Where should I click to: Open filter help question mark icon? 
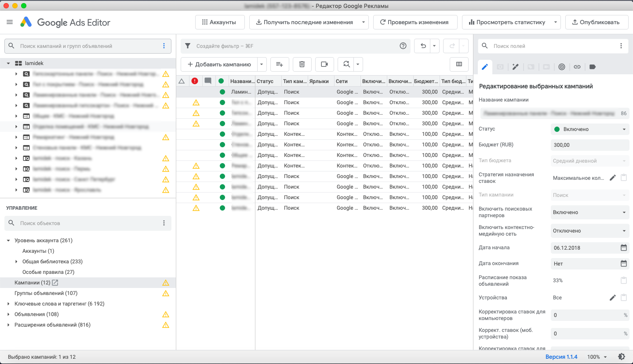[403, 46]
